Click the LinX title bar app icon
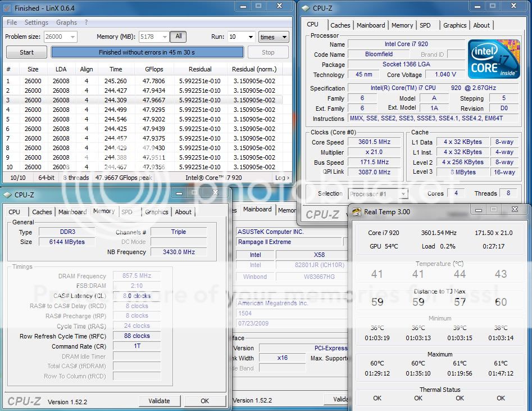The height and width of the screenshot is (411, 532). (x=7, y=8)
